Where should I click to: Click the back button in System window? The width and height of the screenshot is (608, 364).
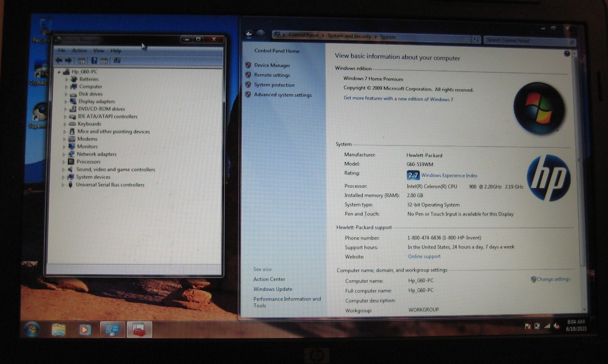coord(249,34)
